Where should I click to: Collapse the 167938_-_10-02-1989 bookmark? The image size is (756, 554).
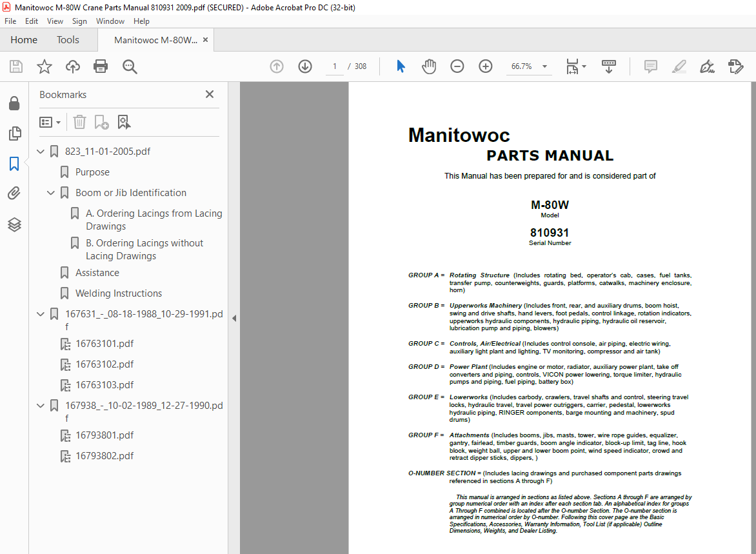point(41,406)
